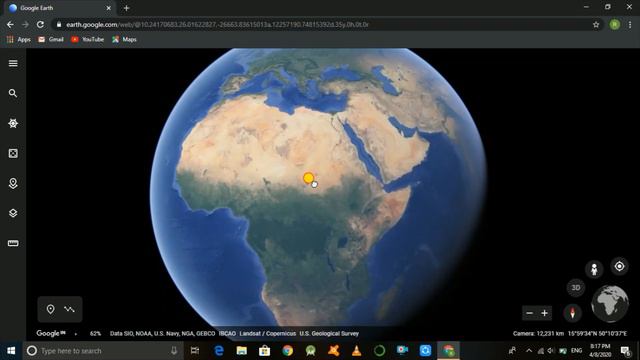Close the Google Earth tab

click(x=109, y=8)
